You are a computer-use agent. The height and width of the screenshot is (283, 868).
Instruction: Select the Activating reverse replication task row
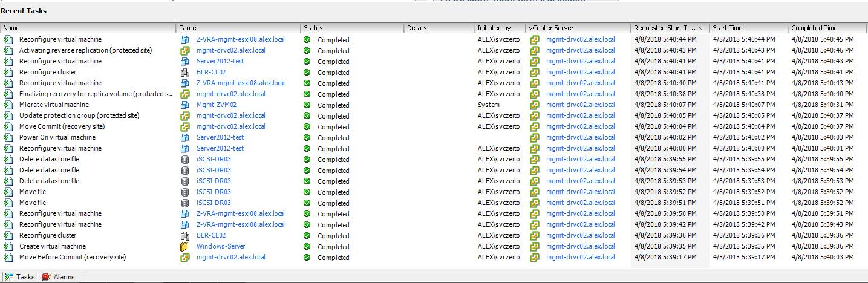(x=85, y=50)
